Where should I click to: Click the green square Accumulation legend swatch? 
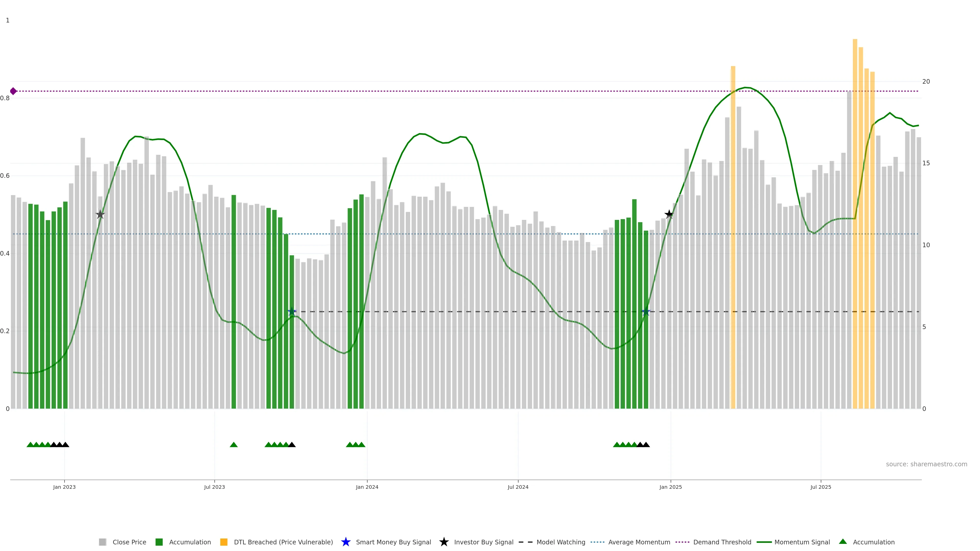pyautogui.click(x=159, y=542)
